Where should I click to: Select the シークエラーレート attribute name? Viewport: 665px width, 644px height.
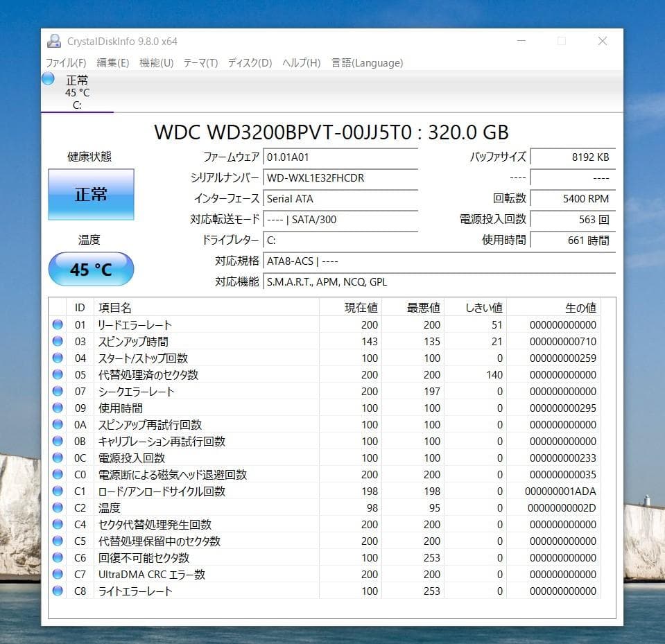[x=136, y=391]
